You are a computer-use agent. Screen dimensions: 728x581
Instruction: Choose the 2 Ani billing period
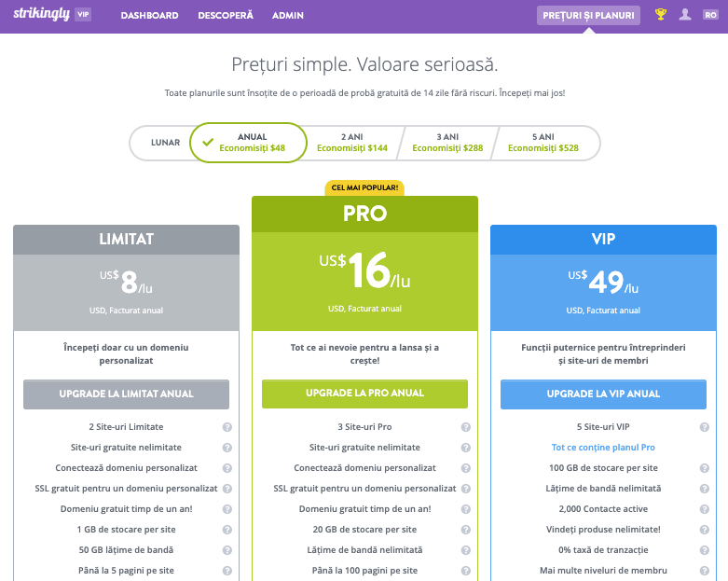click(351, 143)
